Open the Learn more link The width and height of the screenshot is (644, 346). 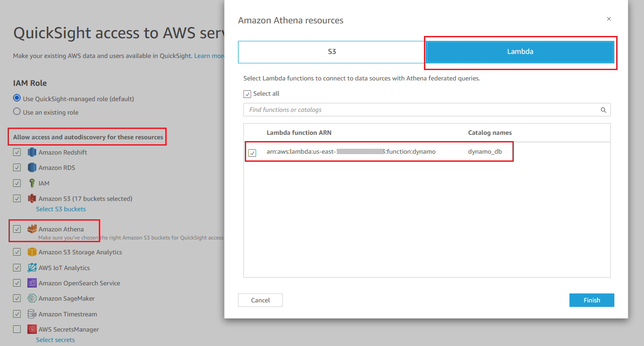(209, 56)
